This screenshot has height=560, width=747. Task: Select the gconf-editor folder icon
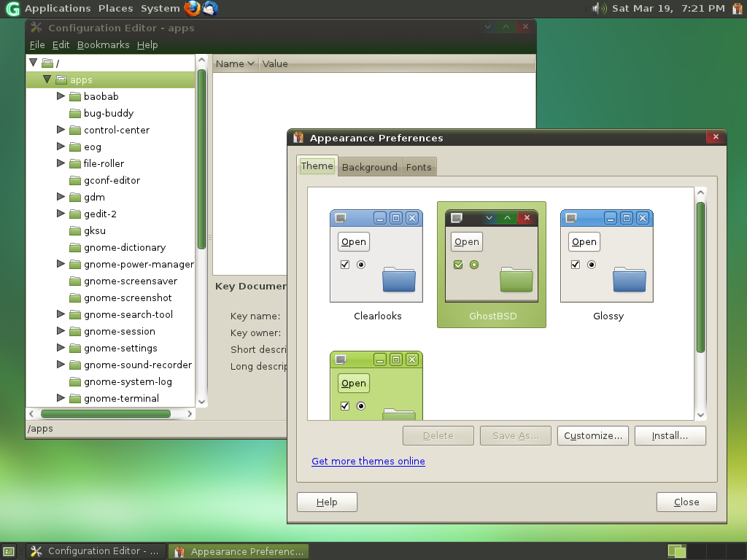click(x=75, y=181)
